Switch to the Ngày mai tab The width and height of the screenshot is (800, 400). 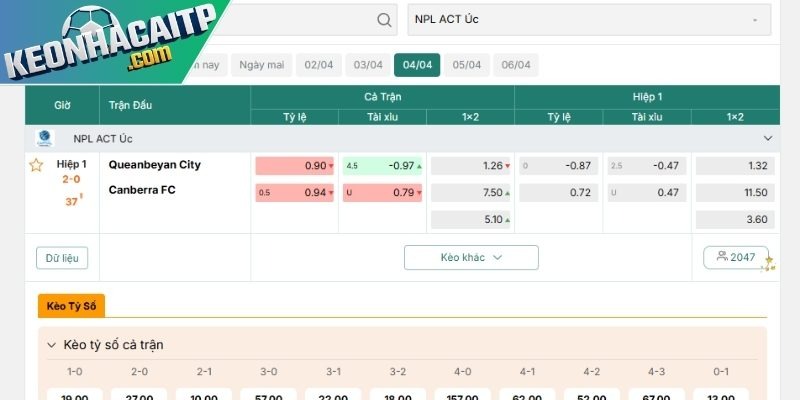point(262,65)
